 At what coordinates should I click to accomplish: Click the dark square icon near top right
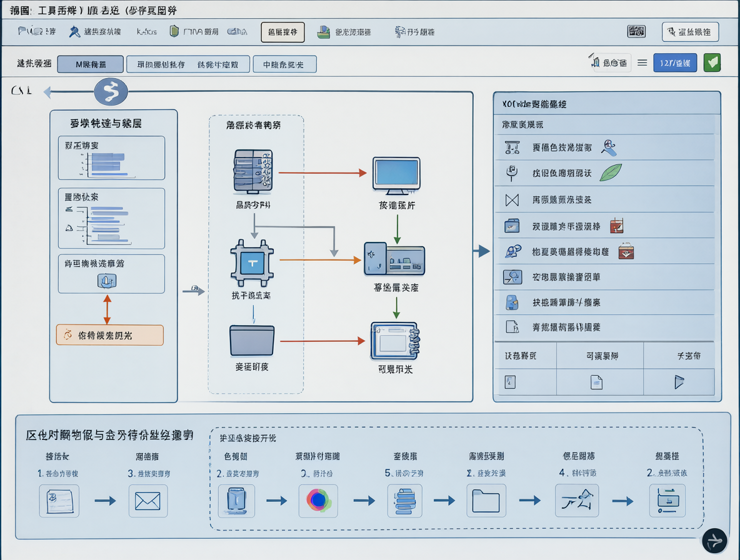(636, 32)
